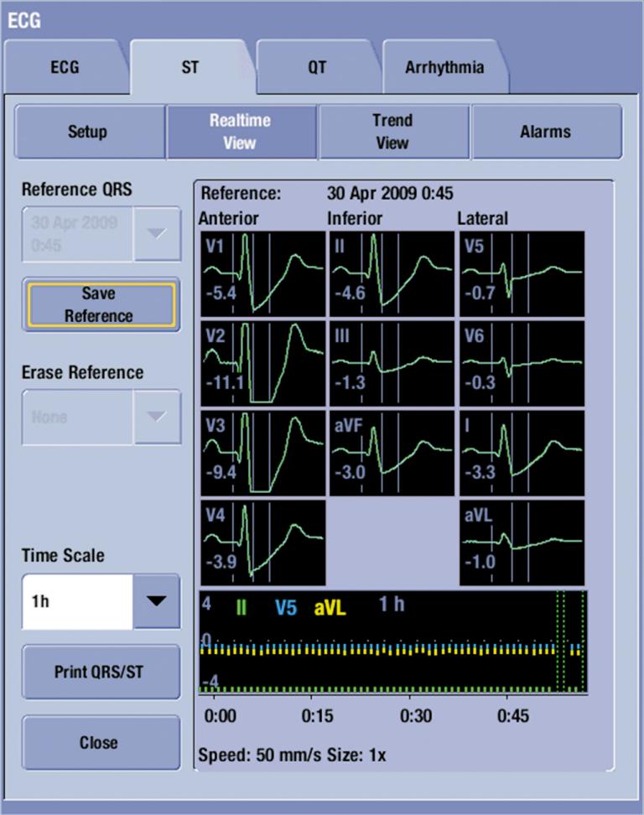Select the V5 waveform tile
This screenshot has width=644, height=815.
(x=522, y=274)
